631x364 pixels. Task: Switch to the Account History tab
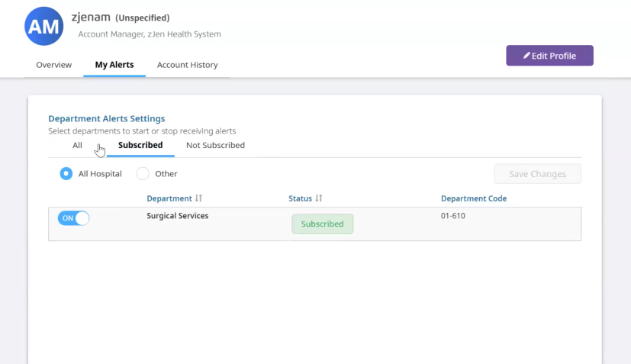[187, 65]
